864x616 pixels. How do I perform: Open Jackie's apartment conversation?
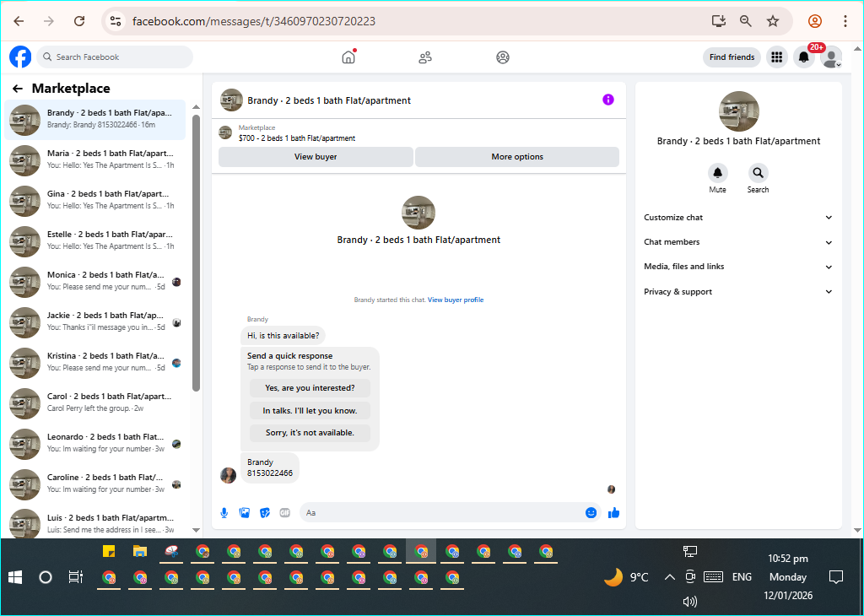pos(94,322)
